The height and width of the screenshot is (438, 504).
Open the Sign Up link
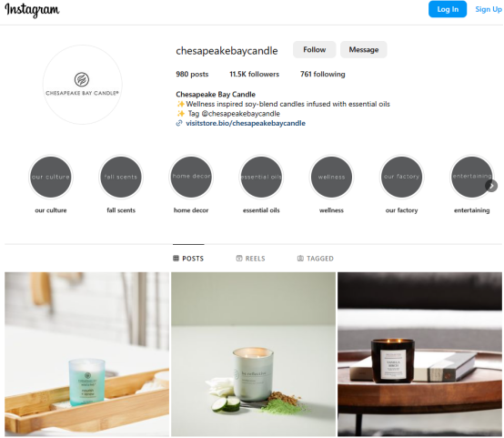tap(489, 9)
